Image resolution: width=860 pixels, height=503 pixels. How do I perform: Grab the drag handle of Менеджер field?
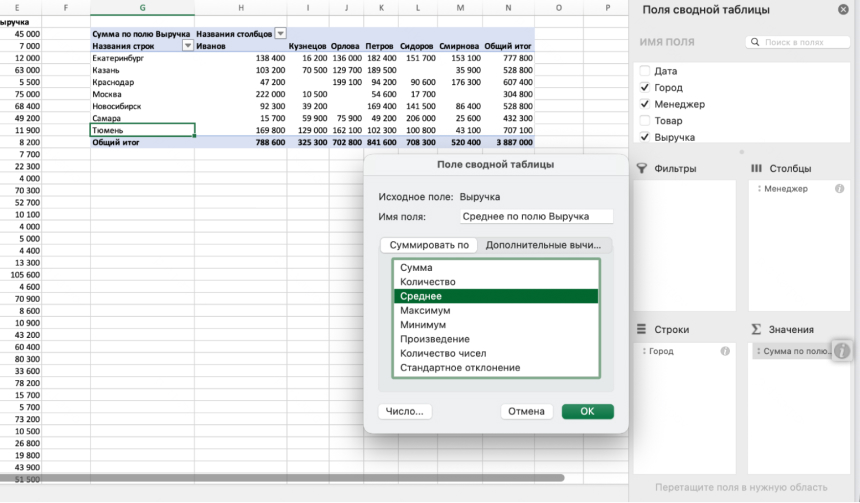pyautogui.click(x=759, y=189)
